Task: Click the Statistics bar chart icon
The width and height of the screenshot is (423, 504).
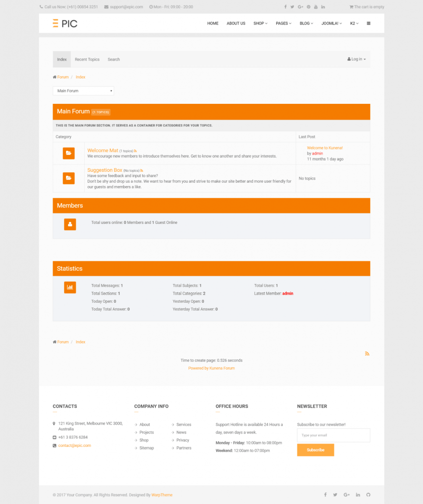Action: pyautogui.click(x=69, y=287)
